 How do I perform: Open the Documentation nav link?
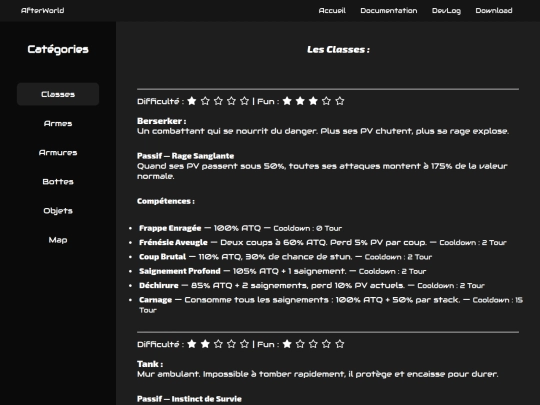(x=389, y=11)
